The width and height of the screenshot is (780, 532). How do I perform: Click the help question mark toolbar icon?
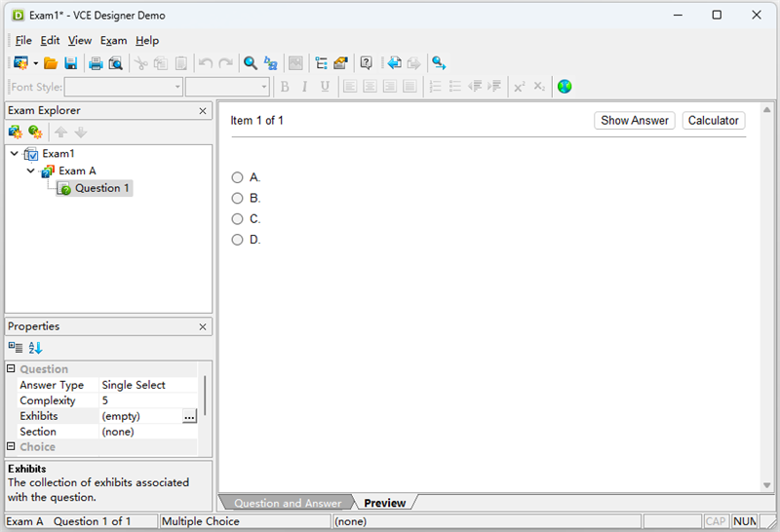367,63
